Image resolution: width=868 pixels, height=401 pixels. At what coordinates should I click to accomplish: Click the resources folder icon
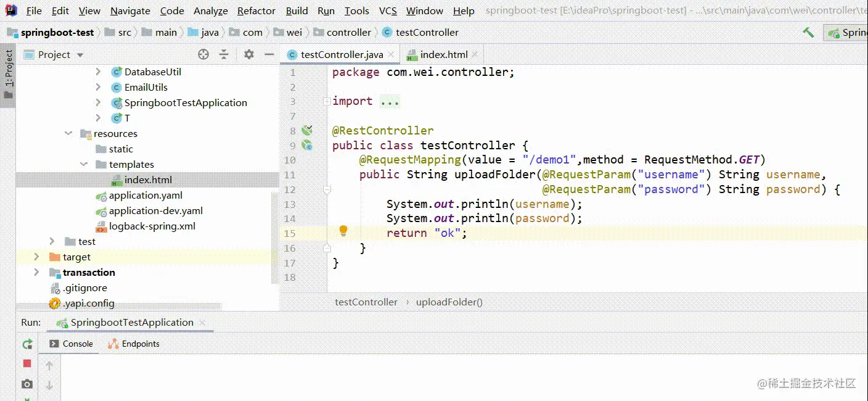pos(86,133)
